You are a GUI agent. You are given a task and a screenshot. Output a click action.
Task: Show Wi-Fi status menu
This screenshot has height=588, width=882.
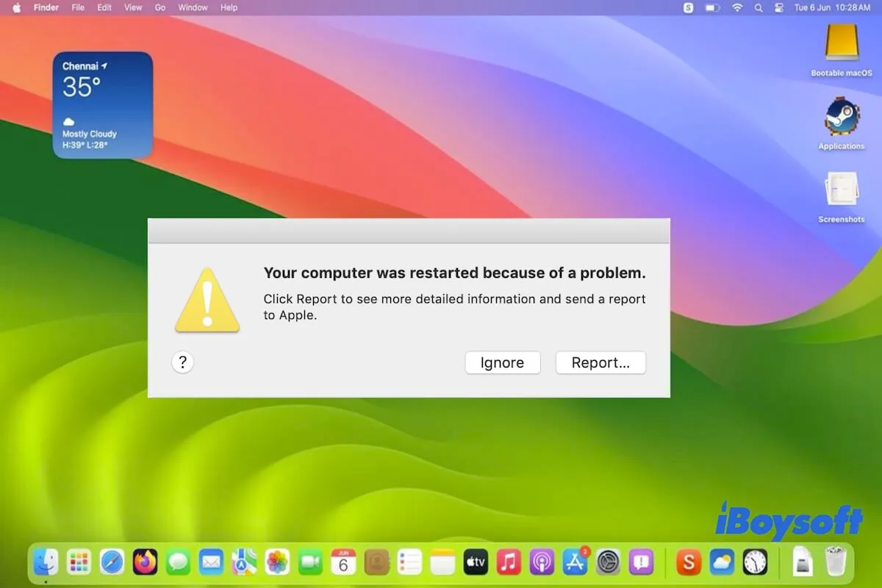coord(736,7)
